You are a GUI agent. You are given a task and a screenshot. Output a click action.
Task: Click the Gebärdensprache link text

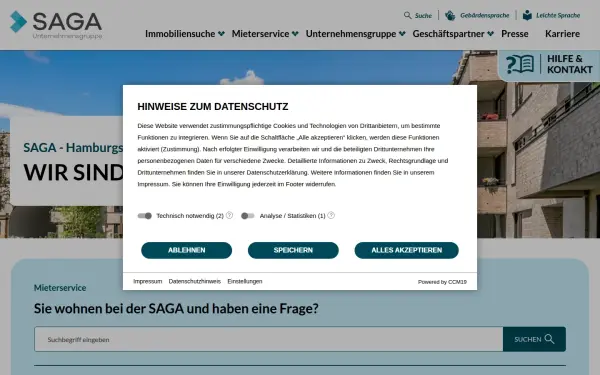485,15
